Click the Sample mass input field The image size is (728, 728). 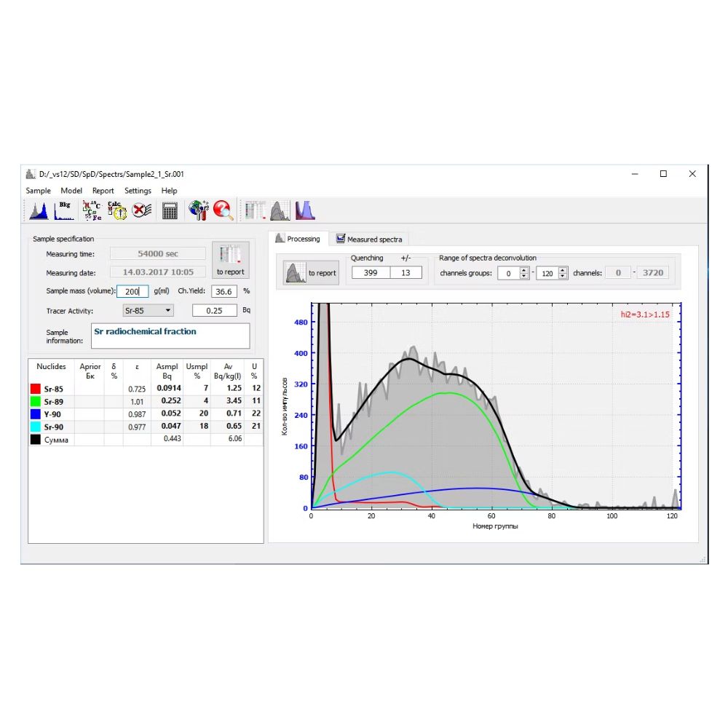(x=132, y=291)
